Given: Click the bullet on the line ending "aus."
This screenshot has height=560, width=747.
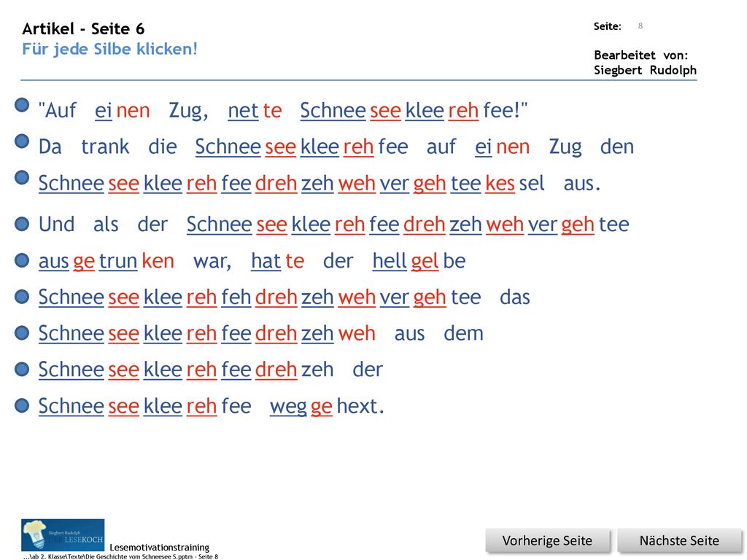Looking at the screenshot, I should pyautogui.click(x=22, y=178).
